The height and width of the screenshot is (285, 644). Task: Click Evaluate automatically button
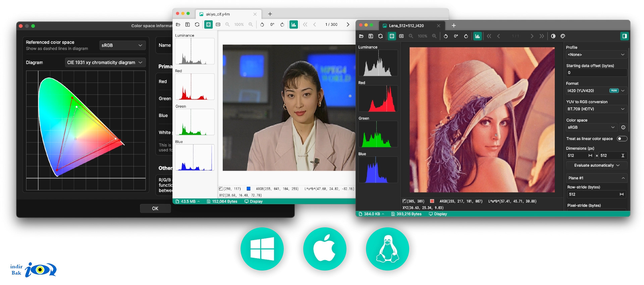(x=596, y=165)
